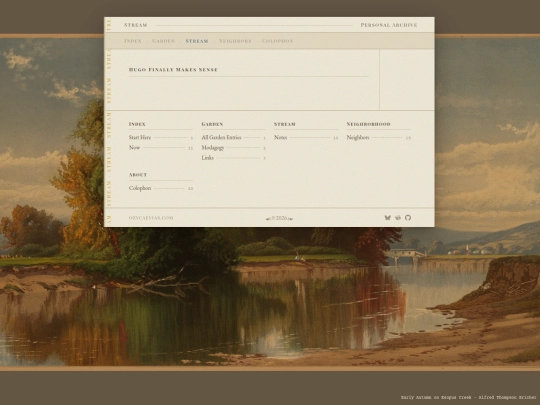Open the Neighbors nav tab

click(235, 41)
